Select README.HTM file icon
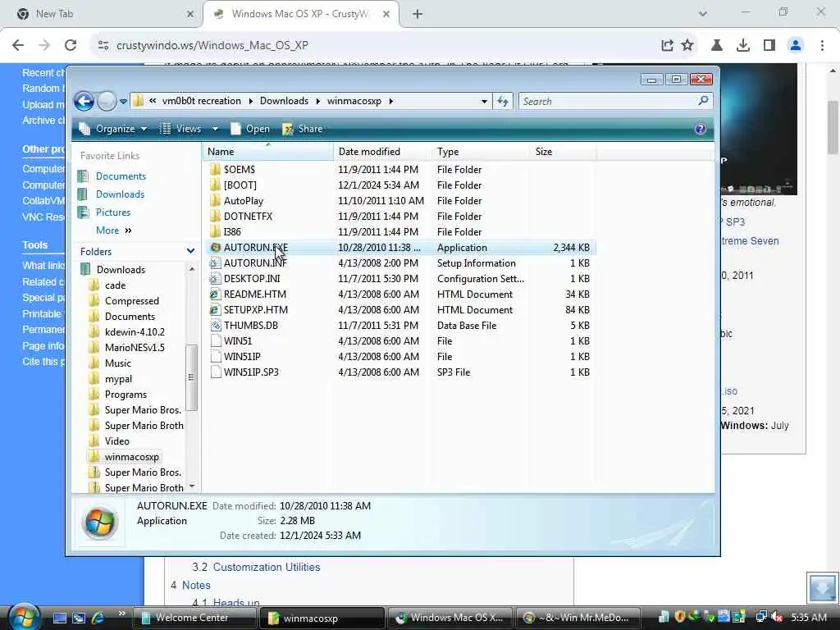 (216, 294)
